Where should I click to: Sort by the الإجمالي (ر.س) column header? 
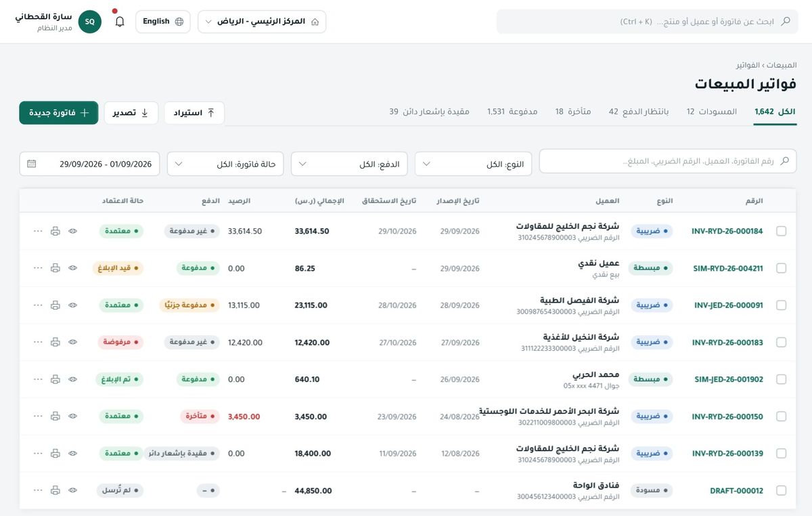(x=319, y=201)
